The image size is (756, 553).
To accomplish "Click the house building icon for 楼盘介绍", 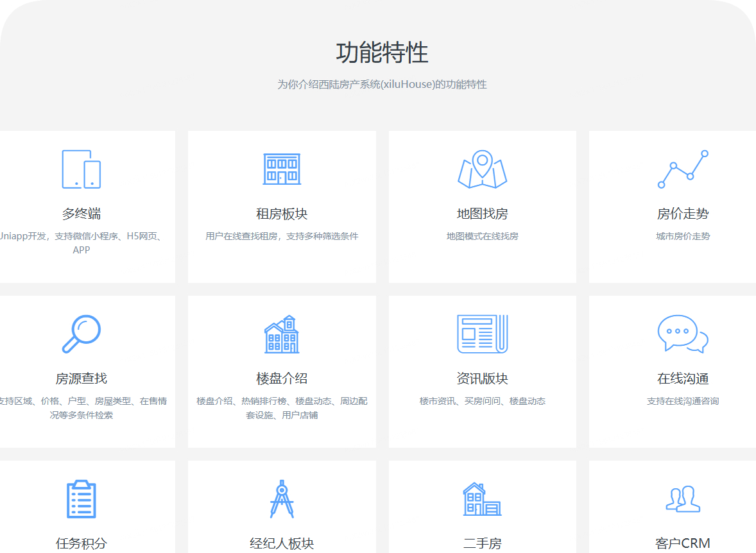I will click(282, 334).
